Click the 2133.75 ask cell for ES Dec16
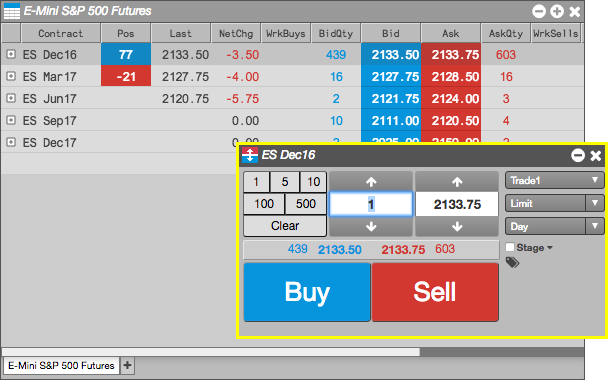Image resolution: width=611 pixels, height=382 pixels. (x=451, y=54)
